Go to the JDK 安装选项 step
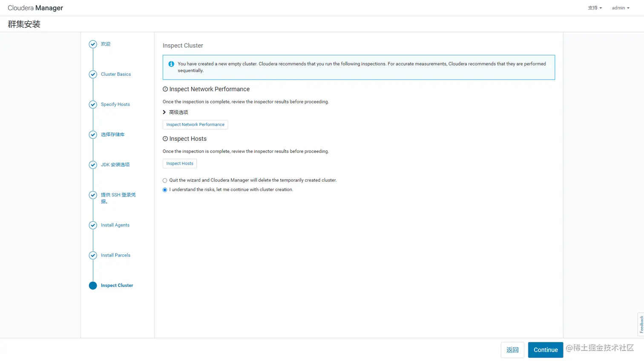644x362 pixels. (115, 165)
